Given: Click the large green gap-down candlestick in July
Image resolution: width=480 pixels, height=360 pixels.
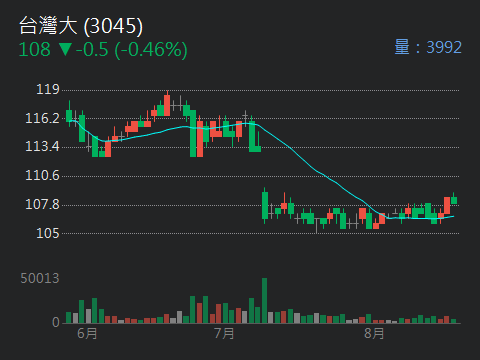Looking at the screenshot, I should click(x=265, y=205).
